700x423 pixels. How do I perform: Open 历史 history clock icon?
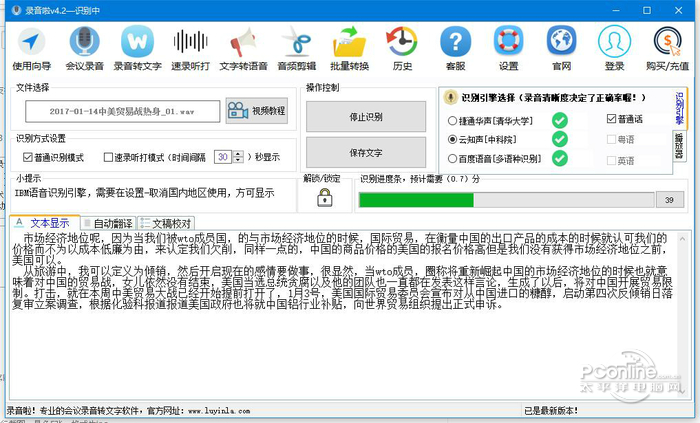click(x=402, y=48)
